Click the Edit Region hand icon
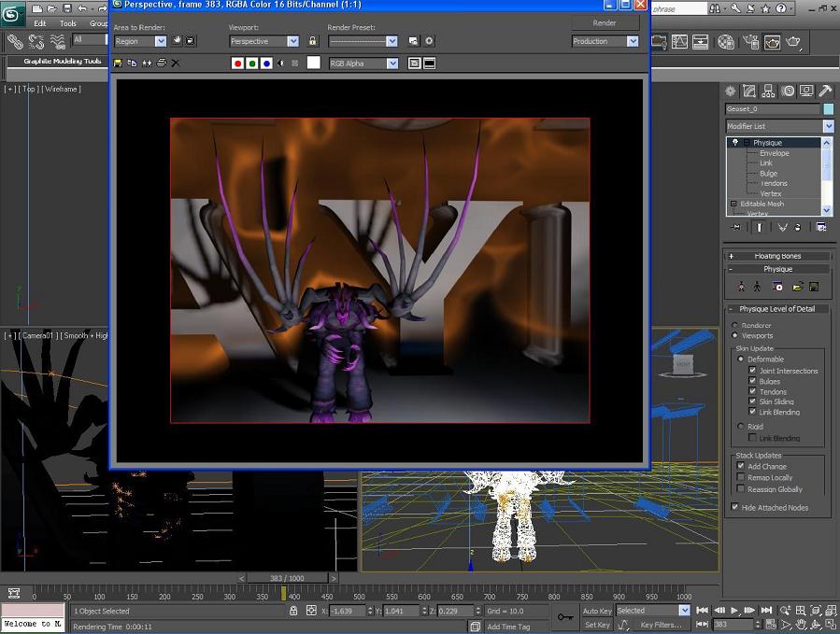840x634 pixels. (177, 41)
